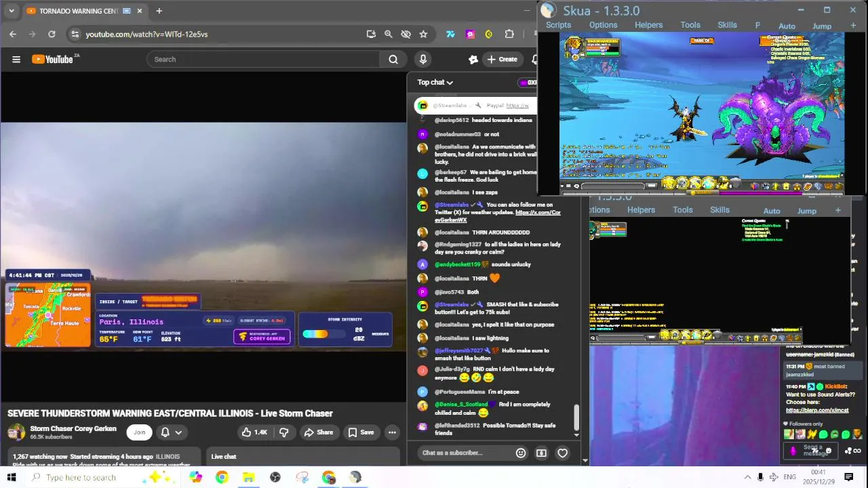The height and width of the screenshot is (488, 868).
Task: Open the Storm Chaser Corey Gerken channel name
Action: click(x=73, y=429)
